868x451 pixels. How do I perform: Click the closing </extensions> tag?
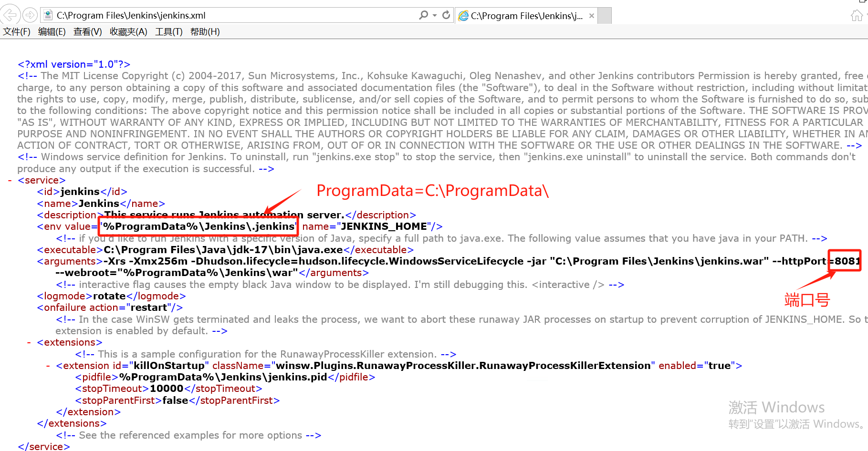coord(72,423)
